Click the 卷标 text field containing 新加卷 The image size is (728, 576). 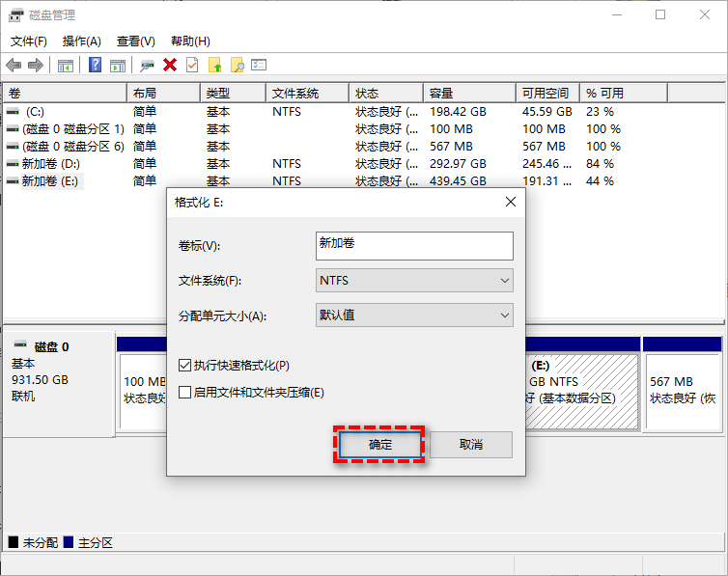click(x=414, y=246)
